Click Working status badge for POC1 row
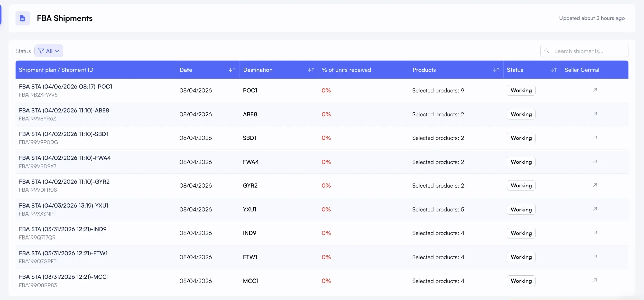The height and width of the screenshot is (300, 644). (521, 90)
